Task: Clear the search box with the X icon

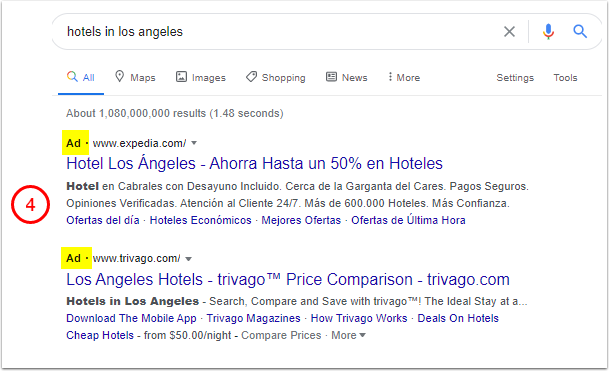Action: (509, 31)
